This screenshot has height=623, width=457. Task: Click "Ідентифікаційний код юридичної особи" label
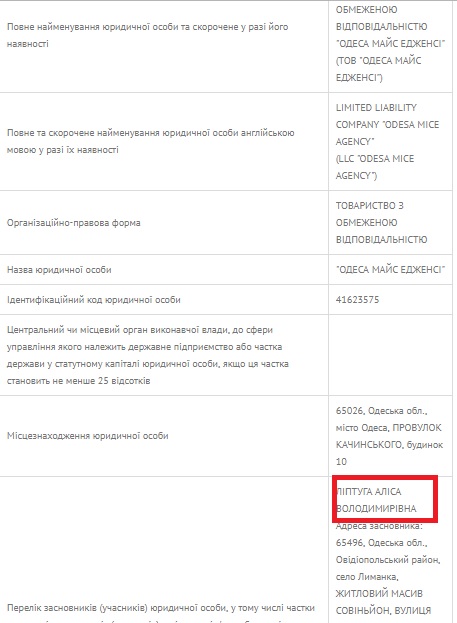[x=93, y=300]
